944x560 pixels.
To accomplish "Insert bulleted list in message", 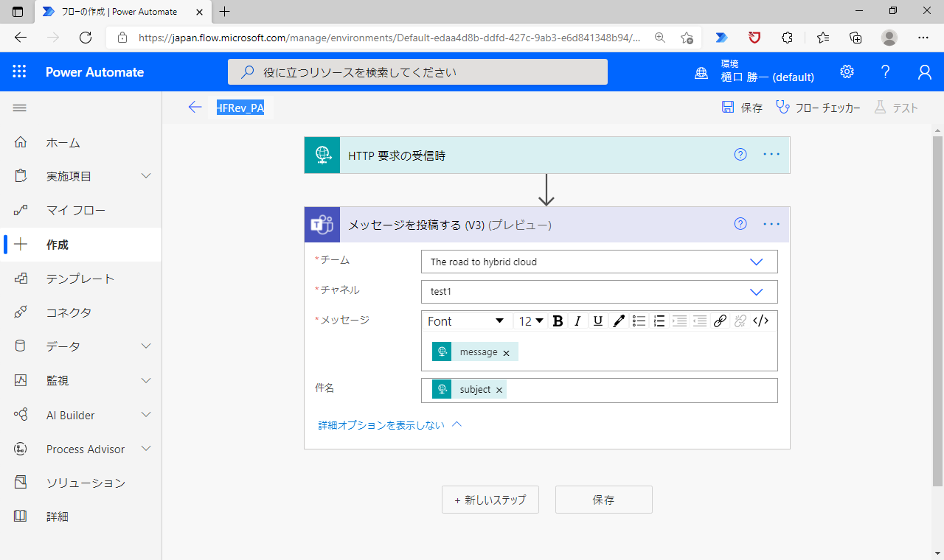I will coord(639,321).
